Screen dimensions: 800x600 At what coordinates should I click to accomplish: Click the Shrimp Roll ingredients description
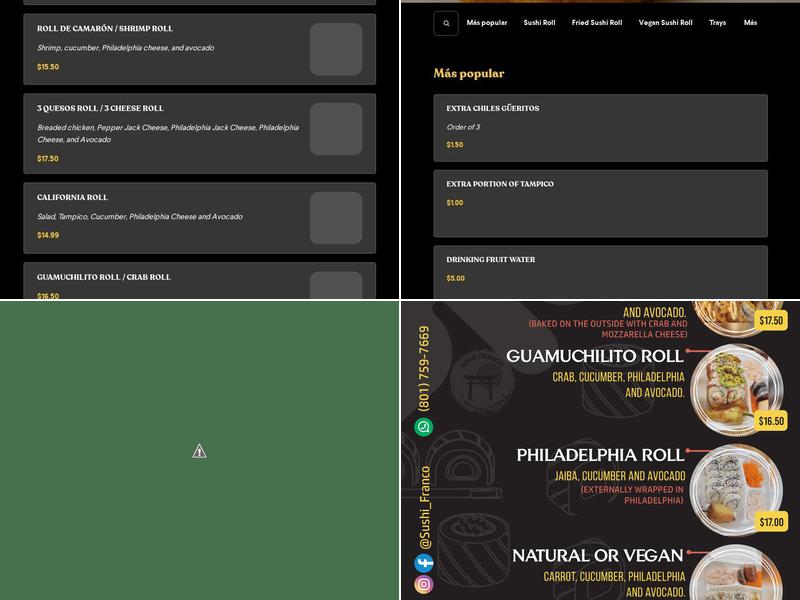[126, 48]
